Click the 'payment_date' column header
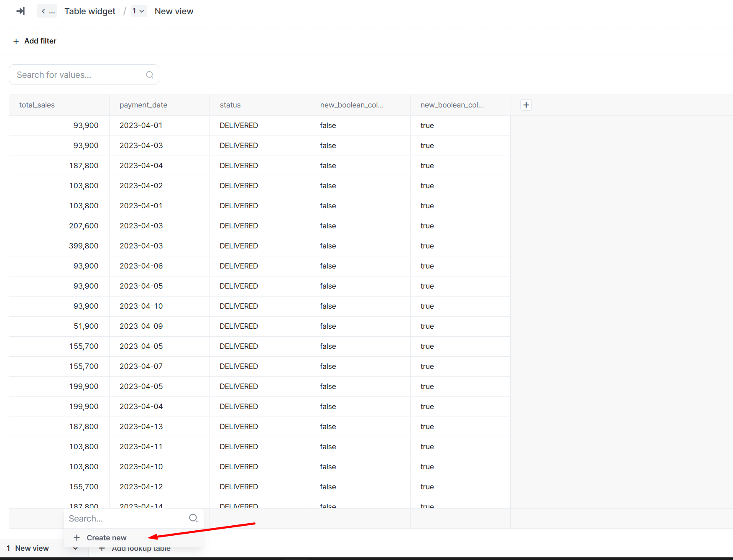Screen dimensions: 733x560 [143, 105]
